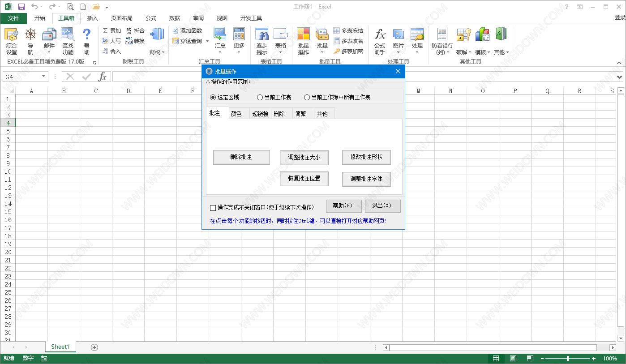Click the 添加函数 item

[x=187, y=30]
